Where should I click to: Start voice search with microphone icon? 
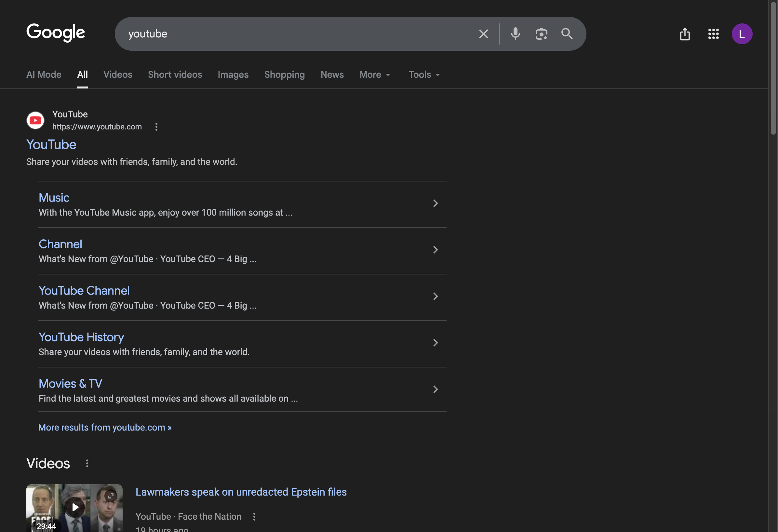[x=515, y=34]
